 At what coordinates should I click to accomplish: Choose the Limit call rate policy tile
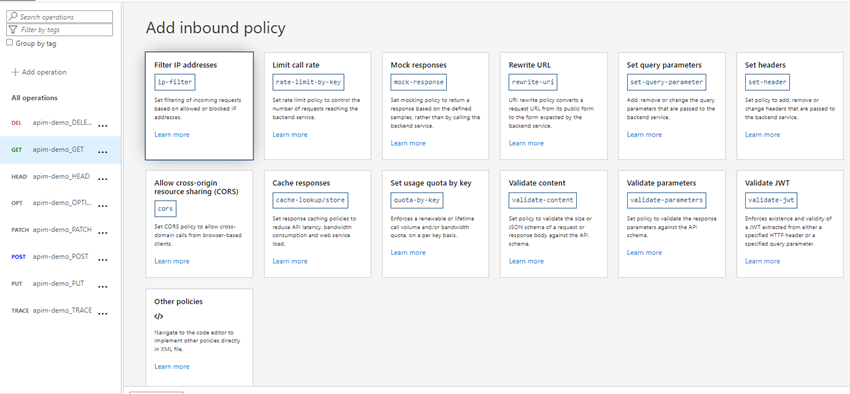coord(318,106)
